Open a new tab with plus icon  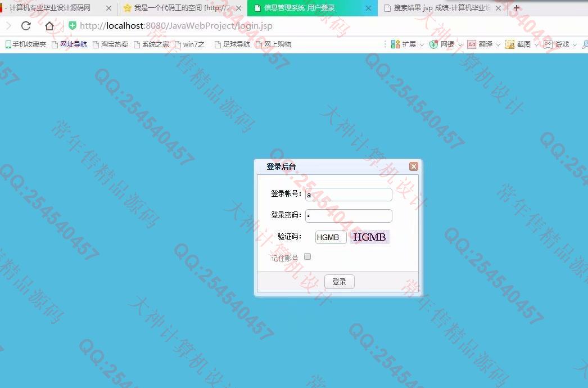[x=517, y=7]
